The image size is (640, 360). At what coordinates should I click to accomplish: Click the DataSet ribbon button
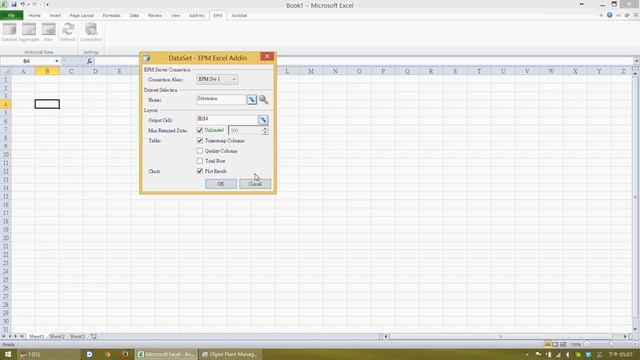pos(9,33)
